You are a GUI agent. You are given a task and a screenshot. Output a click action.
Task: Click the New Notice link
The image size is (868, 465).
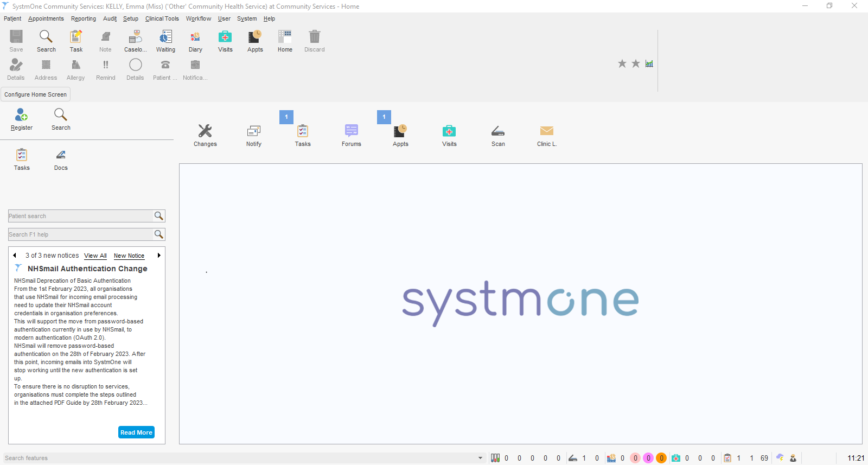(x=129, y=256)
